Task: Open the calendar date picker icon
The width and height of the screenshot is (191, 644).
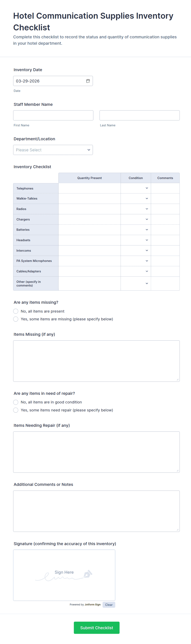Action: click(88, 81)
